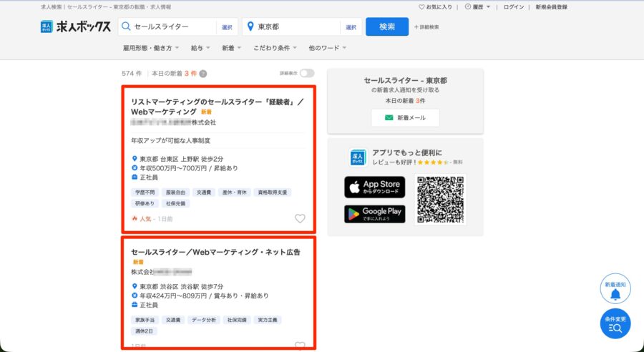Click the star rating in app panel
The image size is (644, 352).
[x=434, y=162]
